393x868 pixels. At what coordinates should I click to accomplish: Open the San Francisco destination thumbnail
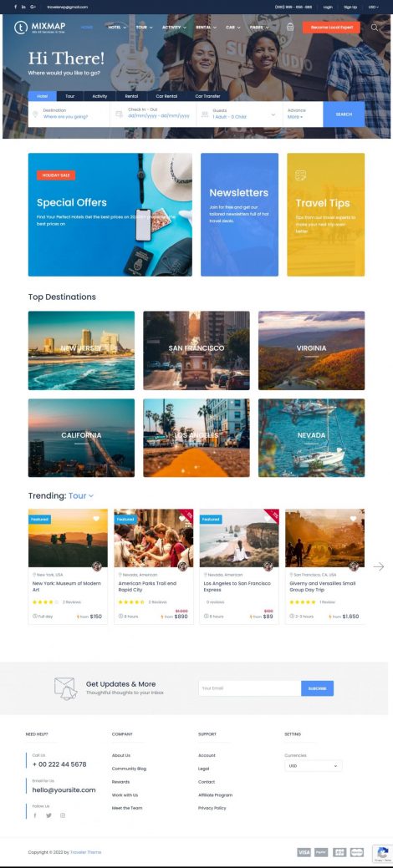coord(196,350)
